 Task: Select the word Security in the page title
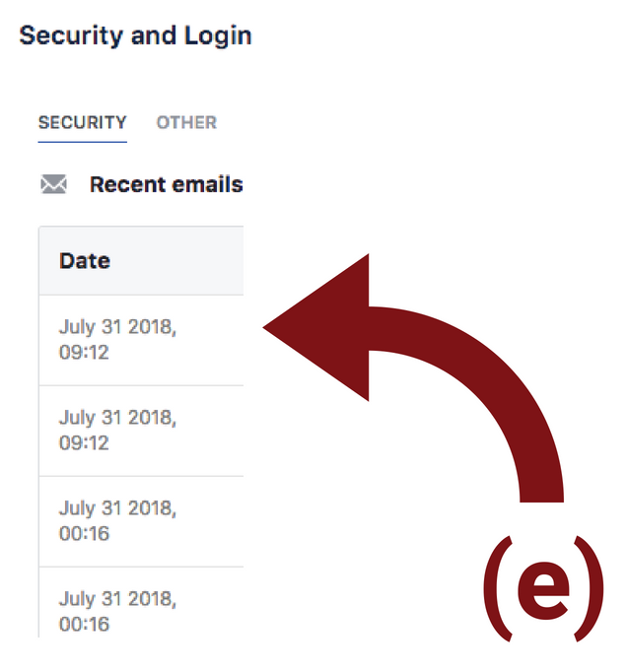[71, 36]
